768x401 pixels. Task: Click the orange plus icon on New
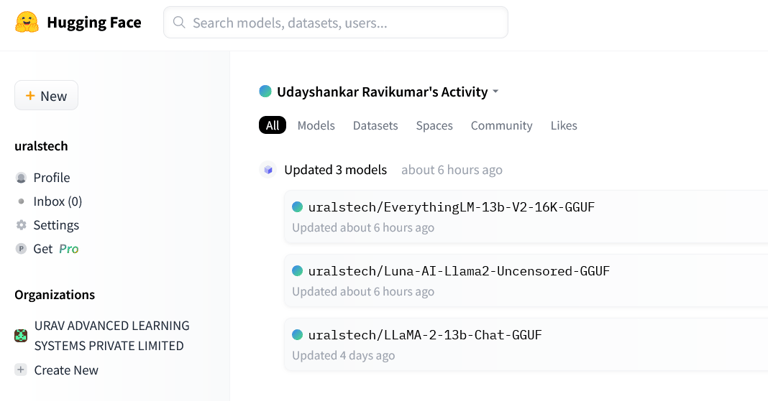(30, 95)
